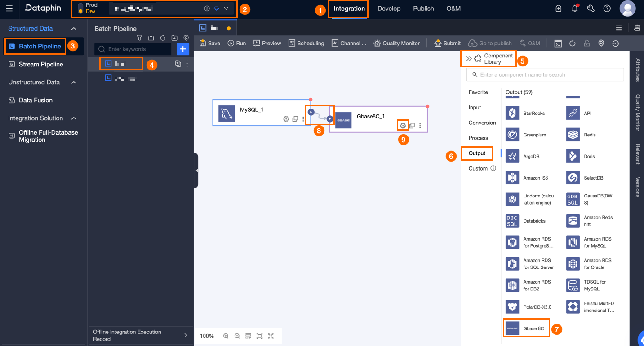This screenshot has width=644, height=346.
Task: Open the user avatar menu
Action: [627, 9]
